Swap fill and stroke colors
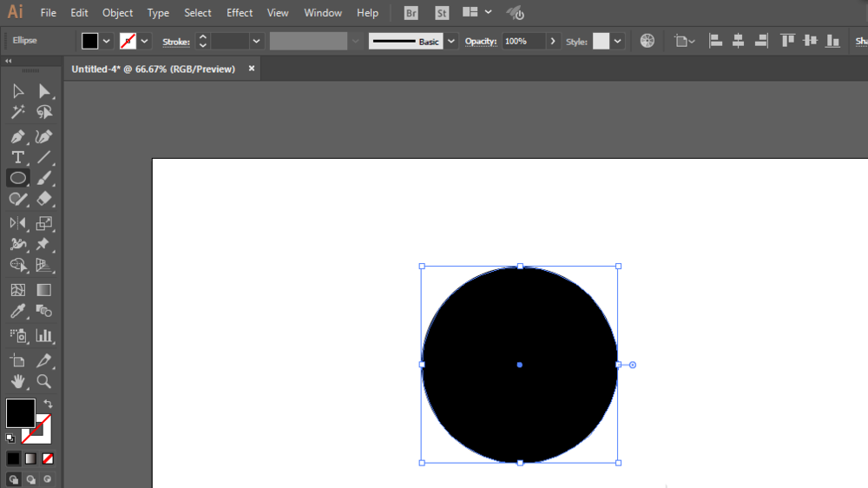This screenshot has width=868, height=488. 48,404
